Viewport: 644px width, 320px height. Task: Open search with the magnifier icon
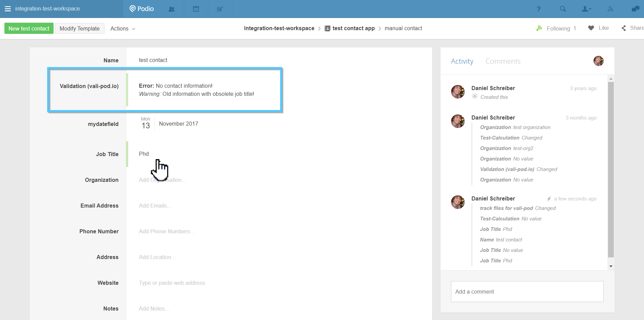563,9
